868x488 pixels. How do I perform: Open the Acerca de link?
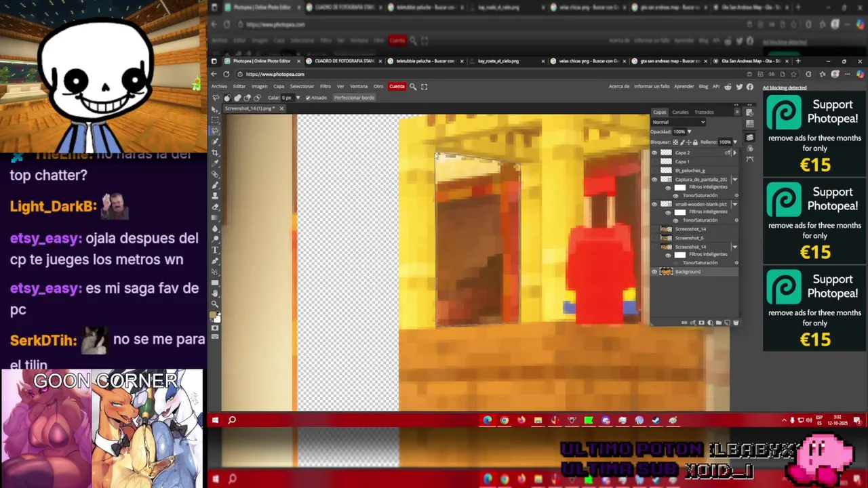[x=619, y=86]
